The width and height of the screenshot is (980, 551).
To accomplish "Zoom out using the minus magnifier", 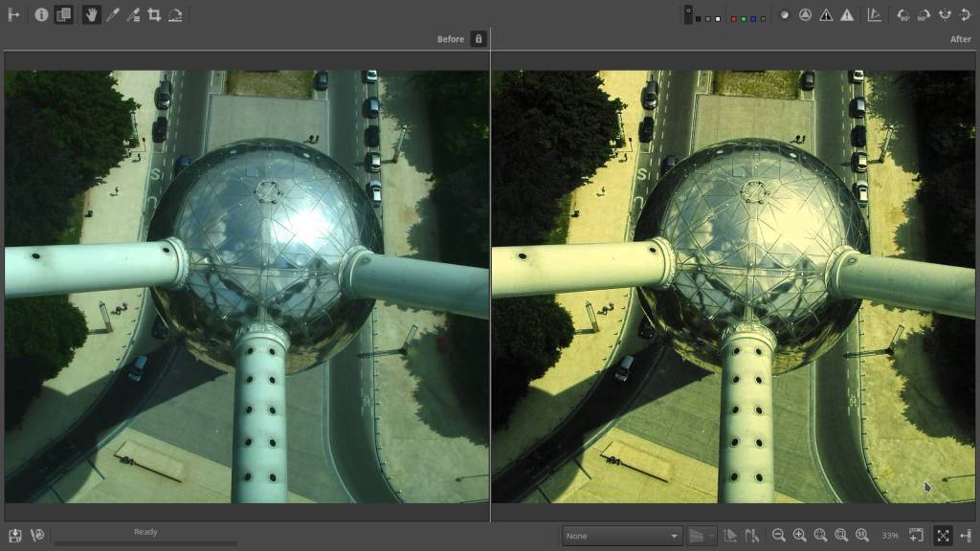I will [x=778, y=536].
